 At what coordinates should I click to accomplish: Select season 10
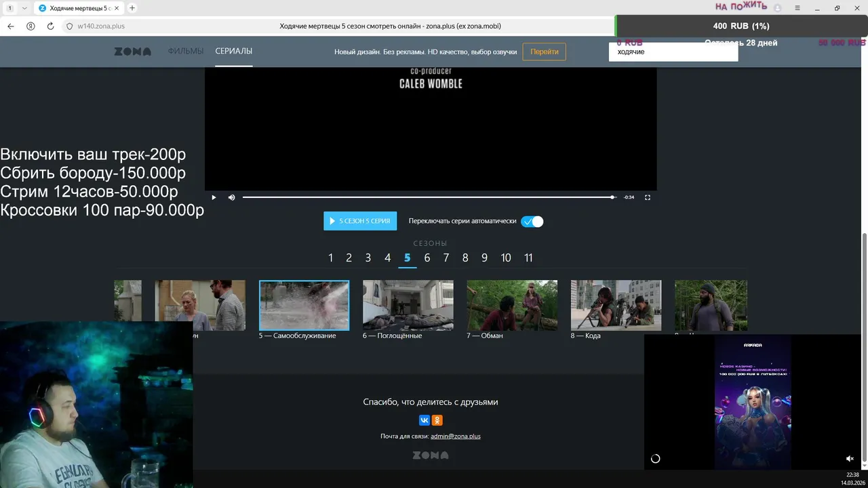506,258
